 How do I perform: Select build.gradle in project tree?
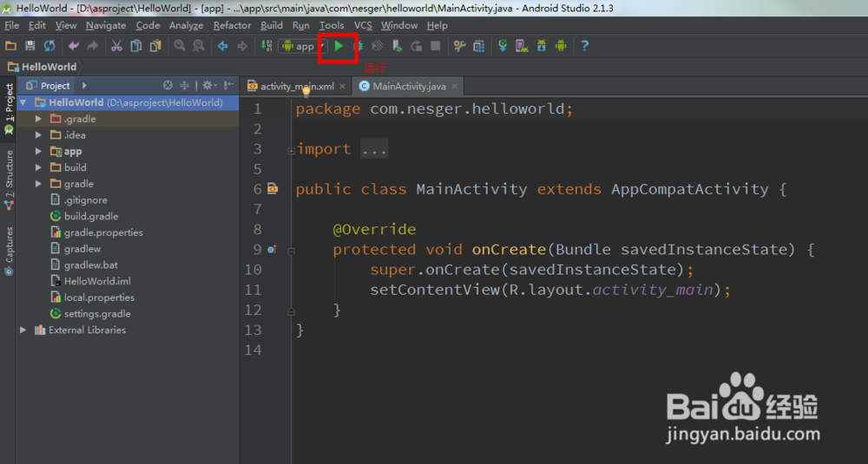84,216
